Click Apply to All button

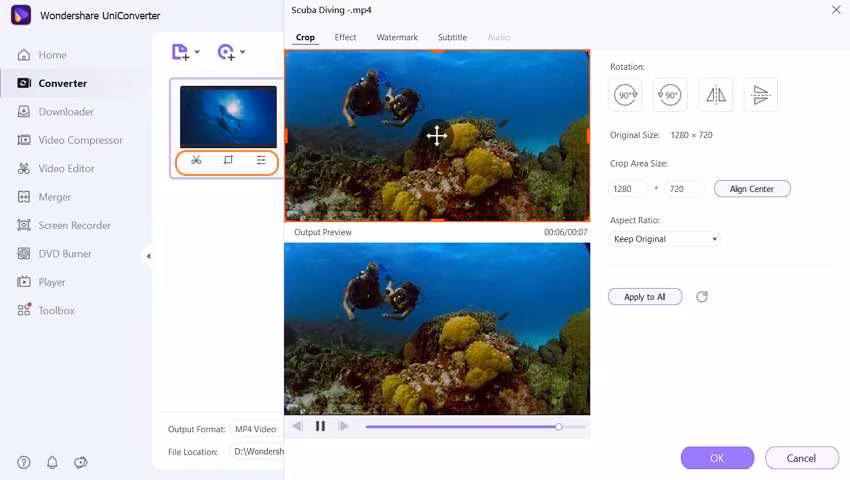(x=645, y=297)
